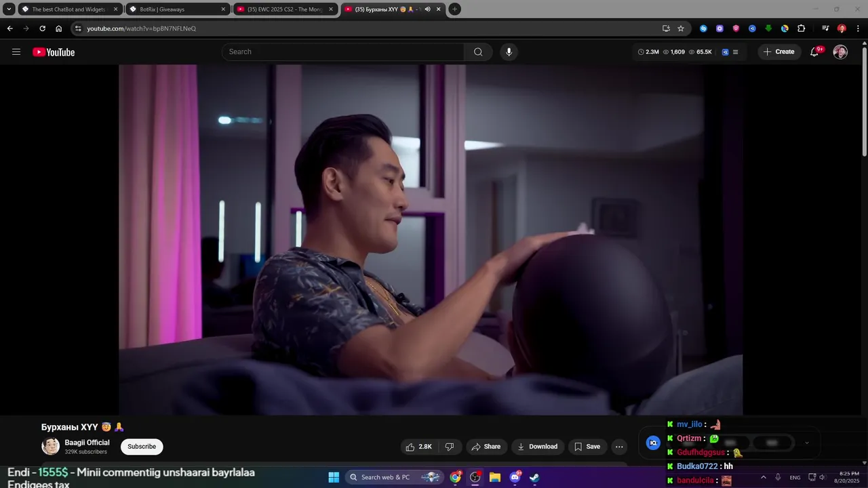Viewport: 868px width, 488px height.
Task: Bookmark this page with the star
Action: (681, 28)
